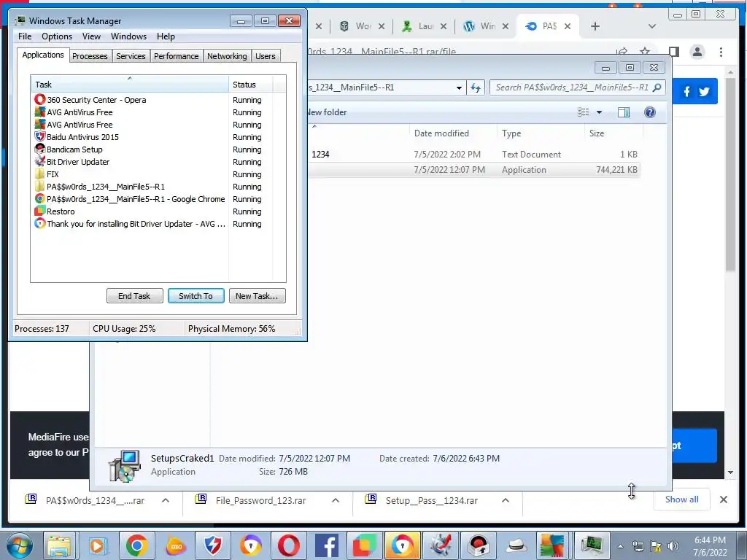Close the Chrome downloads bar
This screenshot has width=747, height=560.
click(x=723, y=499)
